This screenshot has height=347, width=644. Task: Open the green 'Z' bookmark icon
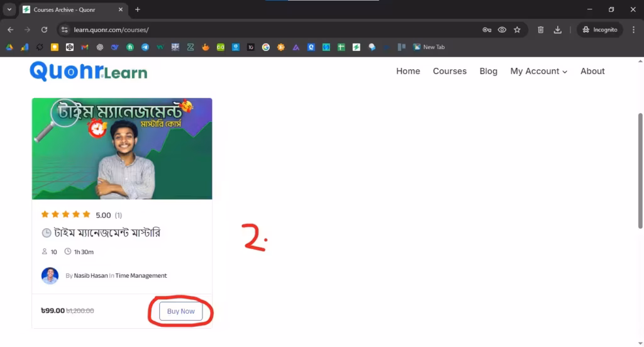[x=190, y=47]
